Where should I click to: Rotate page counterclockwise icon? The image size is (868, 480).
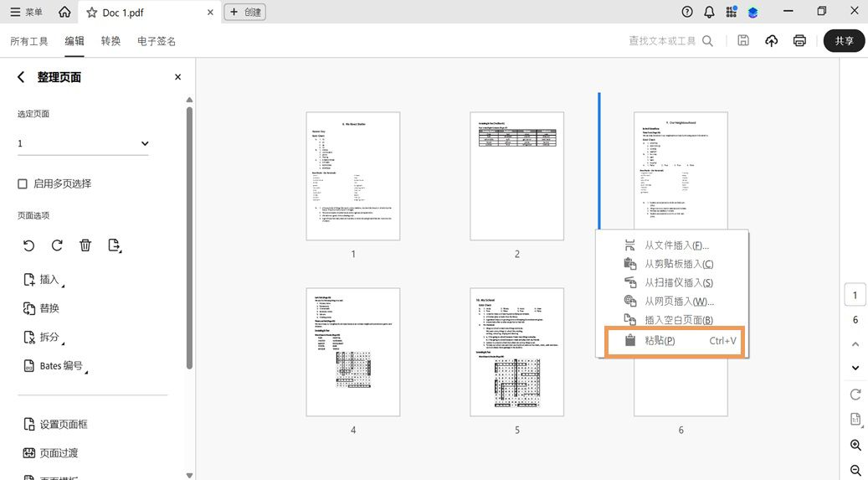pyautogui.click(x=28, y=245)
